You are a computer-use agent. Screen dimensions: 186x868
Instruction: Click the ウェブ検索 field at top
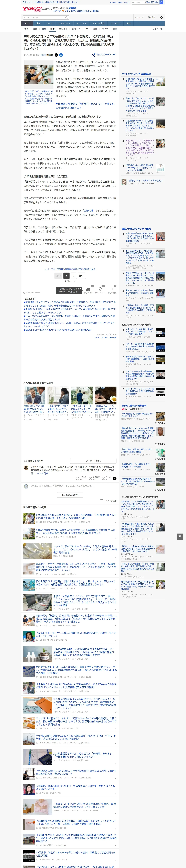point(138,2)
